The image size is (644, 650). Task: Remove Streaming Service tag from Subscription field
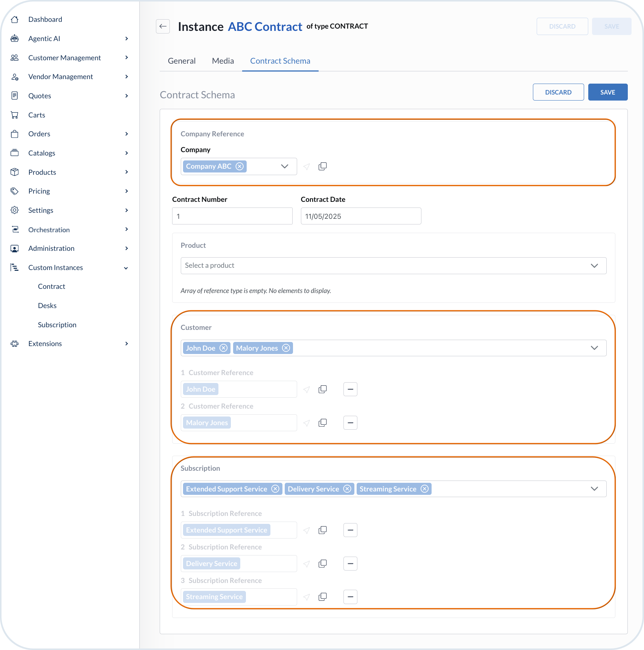[x=424, y=489]
